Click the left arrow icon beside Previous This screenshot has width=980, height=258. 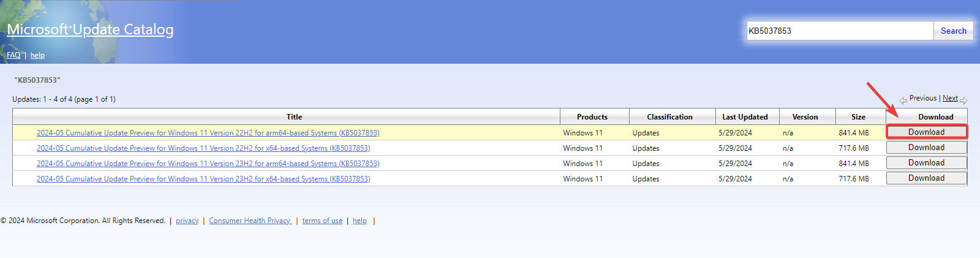pos(903,101)
